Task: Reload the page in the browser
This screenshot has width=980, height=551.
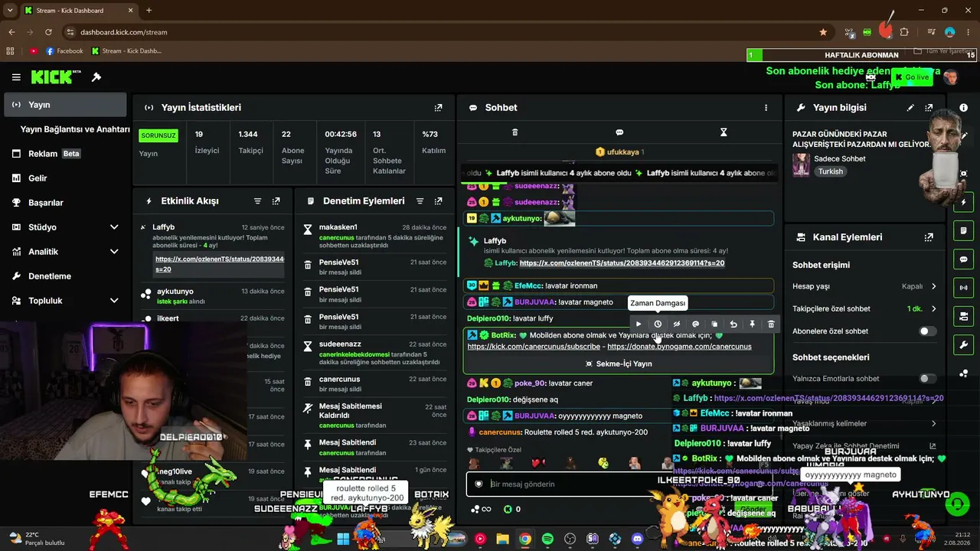Action: [x=48, y=32]
